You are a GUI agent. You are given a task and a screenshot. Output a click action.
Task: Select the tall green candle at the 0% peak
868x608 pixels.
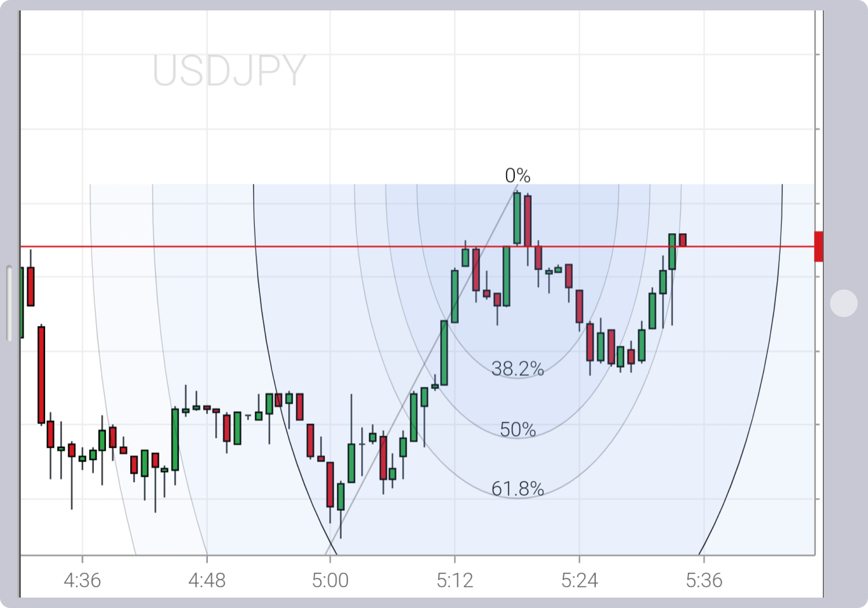pos(517,218)
